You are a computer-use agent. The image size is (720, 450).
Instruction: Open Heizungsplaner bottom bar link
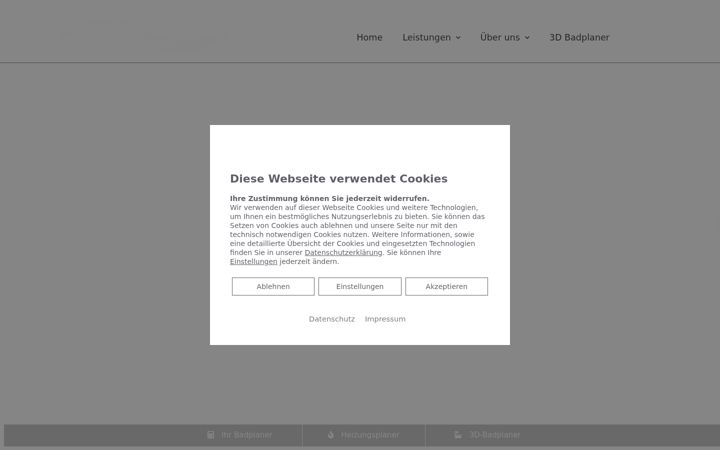370,435
